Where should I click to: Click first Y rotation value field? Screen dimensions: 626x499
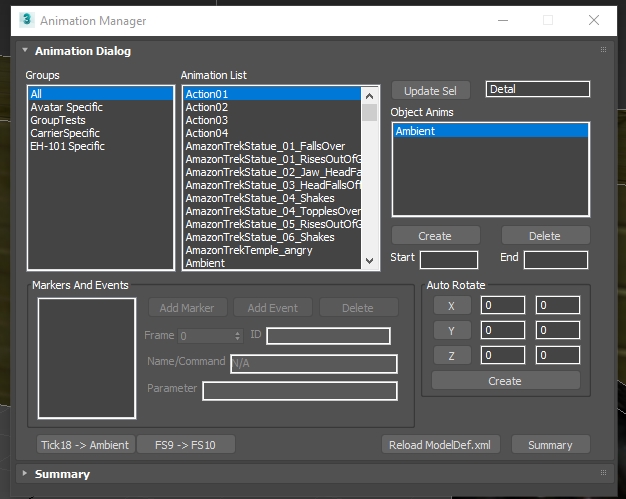(x=503, y=330)
